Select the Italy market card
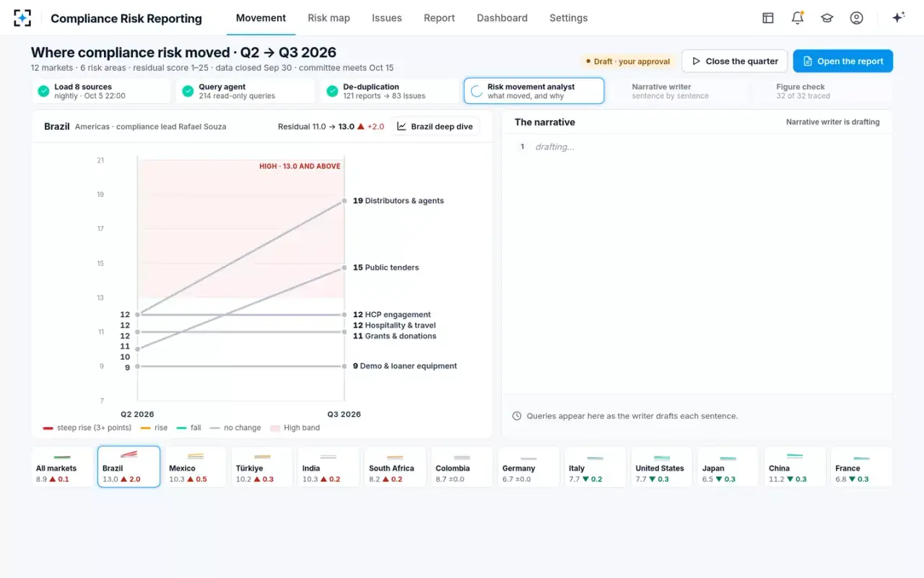924x578 pixels. (595, 467)
